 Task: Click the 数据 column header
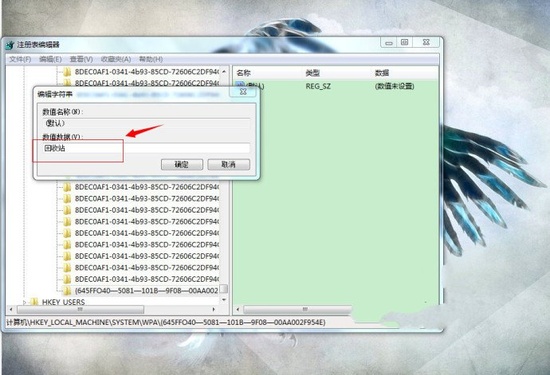[x=382, y=73]
